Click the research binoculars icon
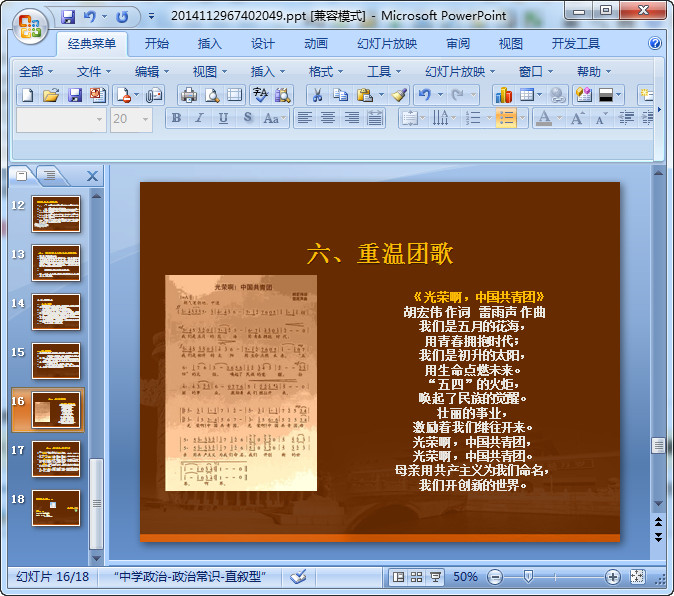The image size is (674, 596). coord(283,95)
